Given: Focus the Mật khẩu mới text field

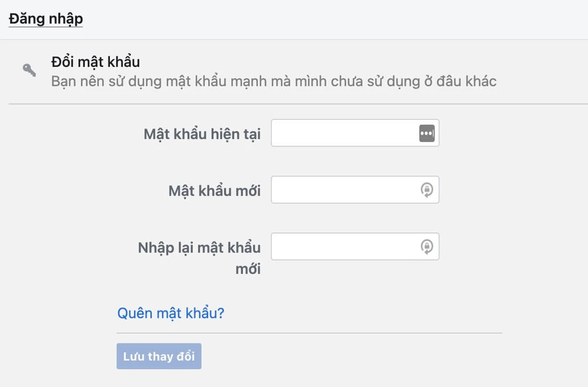Looking at the screenshot, I should (341, 189).
